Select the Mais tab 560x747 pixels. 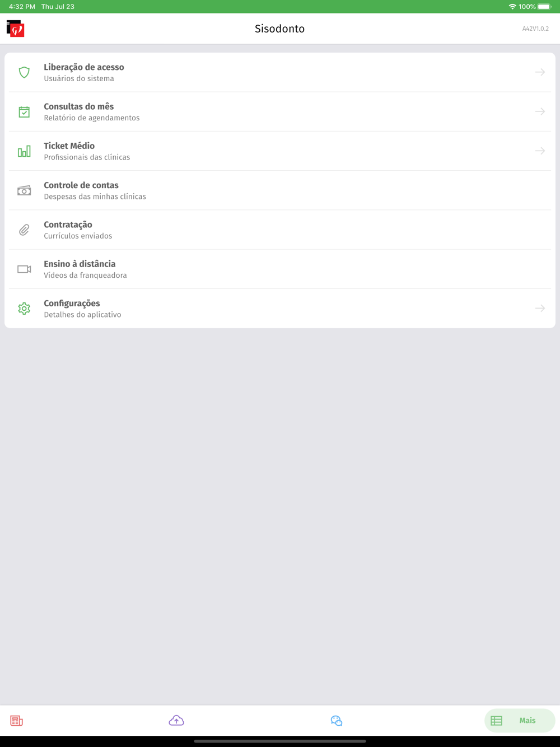[520, 721]
